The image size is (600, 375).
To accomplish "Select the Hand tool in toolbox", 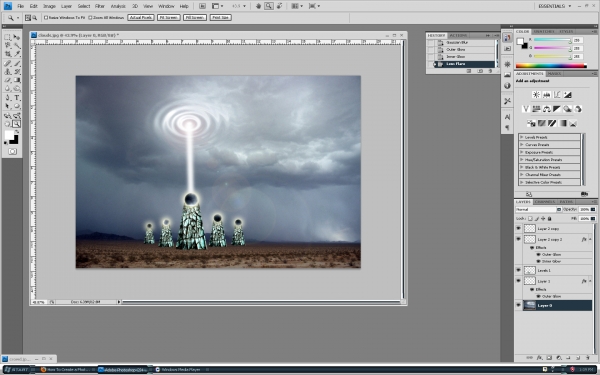I will [7, 124].
